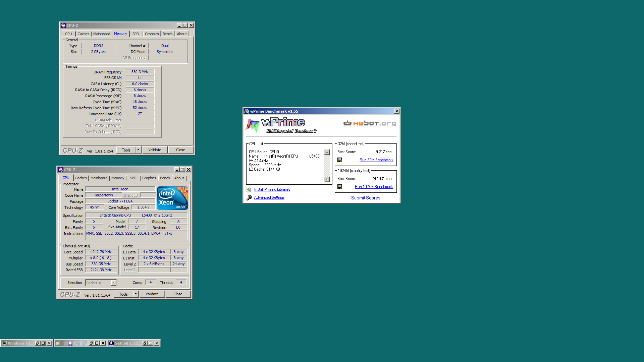Click the Advanced Settings wrench icon

249,198
